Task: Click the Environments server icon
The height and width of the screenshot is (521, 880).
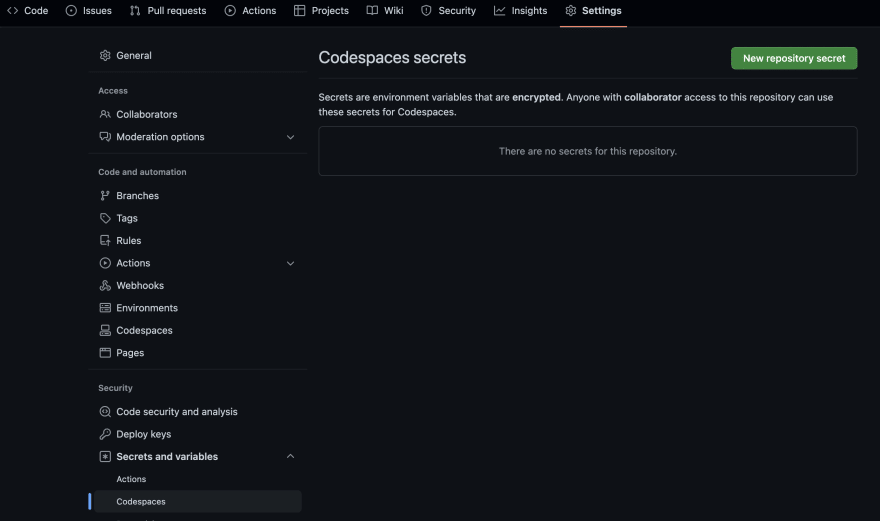Action: [105, 308]
